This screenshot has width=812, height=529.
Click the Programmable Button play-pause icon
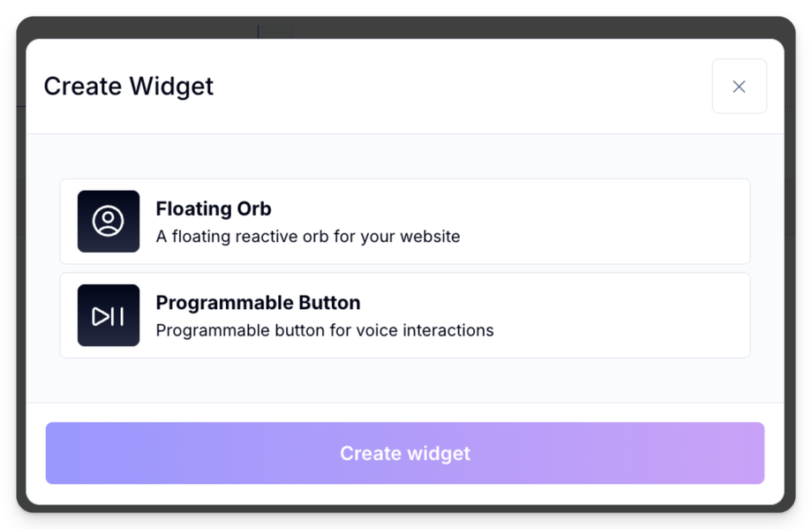[x=109, y=315]
